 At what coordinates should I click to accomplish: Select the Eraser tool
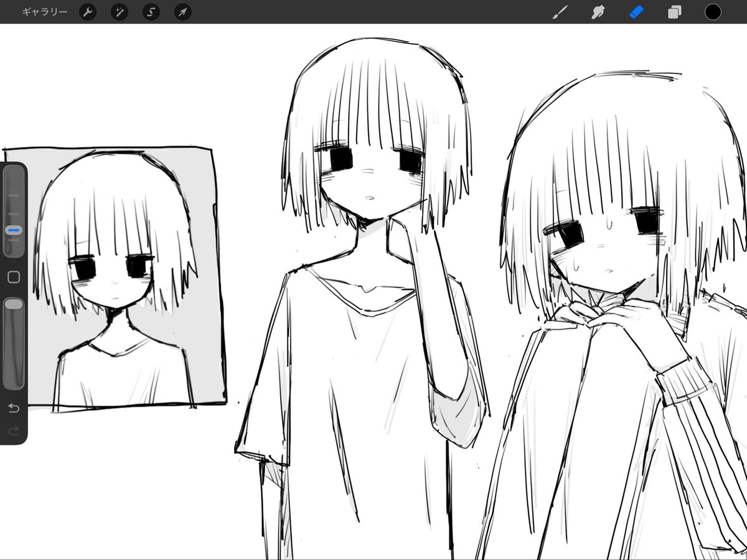tap(636, 12)
